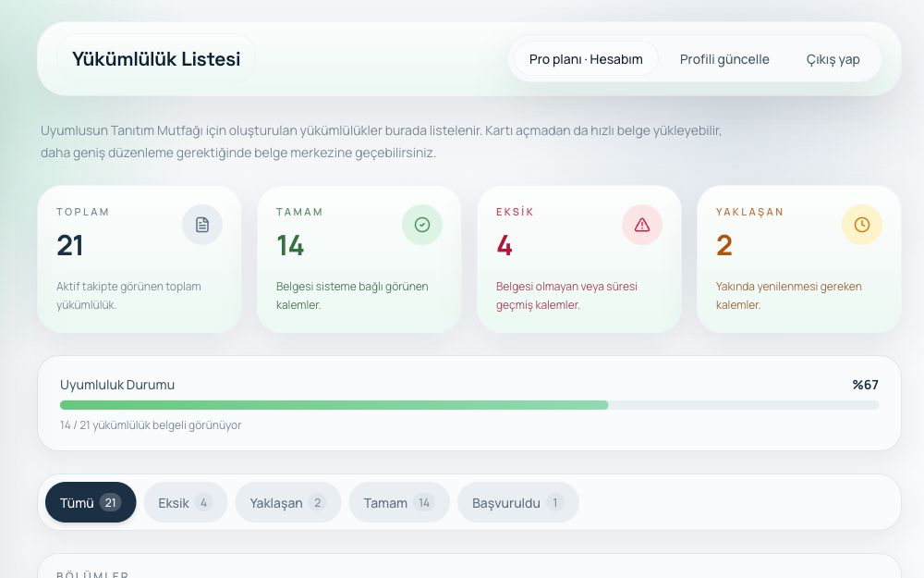
Task: Open Pro planı · Hesabım account button
Action: [x=586, y=59]
